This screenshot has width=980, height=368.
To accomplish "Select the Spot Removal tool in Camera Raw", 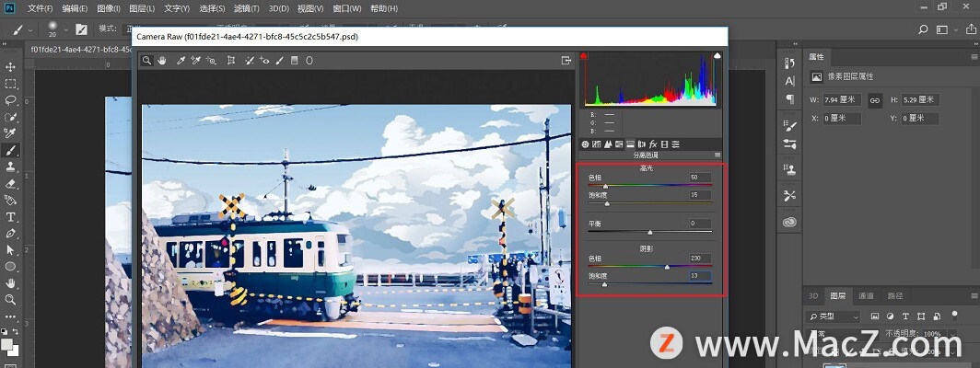I will coord(250,61).
